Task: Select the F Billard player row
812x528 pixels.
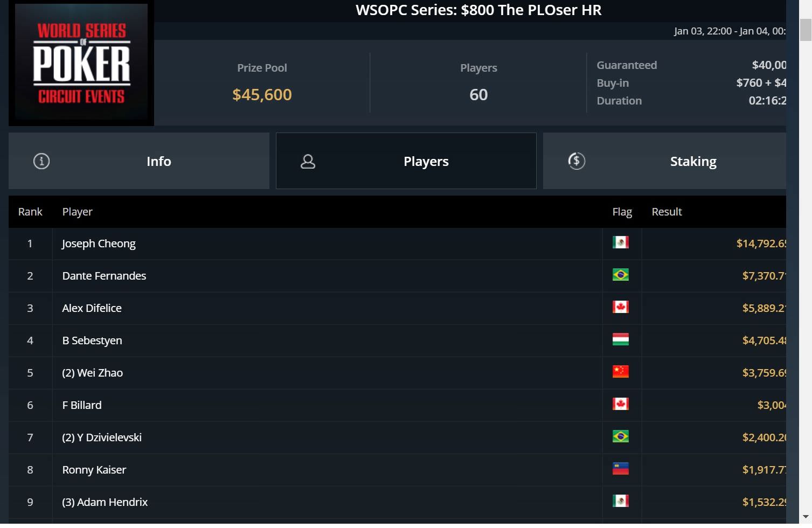Action: pyautogui.click(x=397, y=405)
